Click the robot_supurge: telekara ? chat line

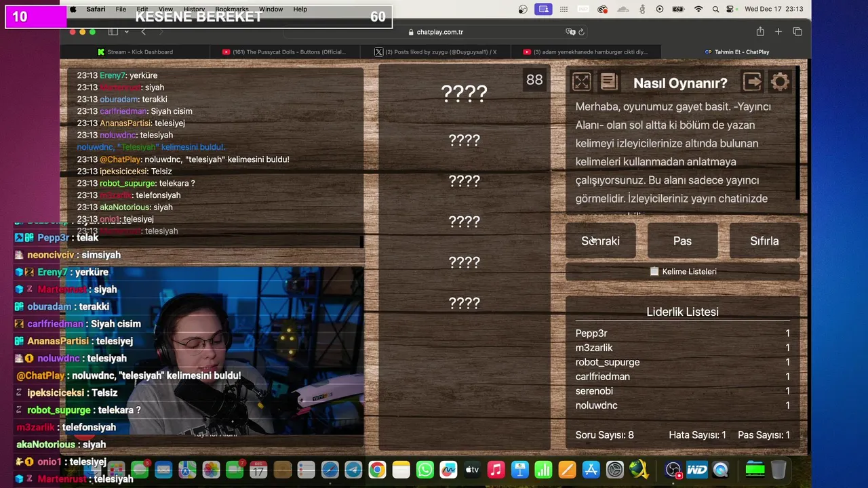[x=136, y=183]
